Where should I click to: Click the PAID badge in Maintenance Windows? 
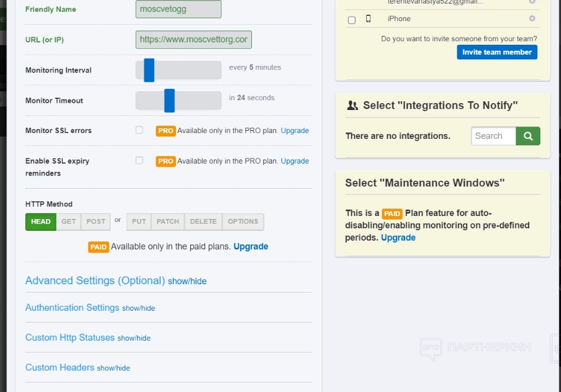point(392,214)
